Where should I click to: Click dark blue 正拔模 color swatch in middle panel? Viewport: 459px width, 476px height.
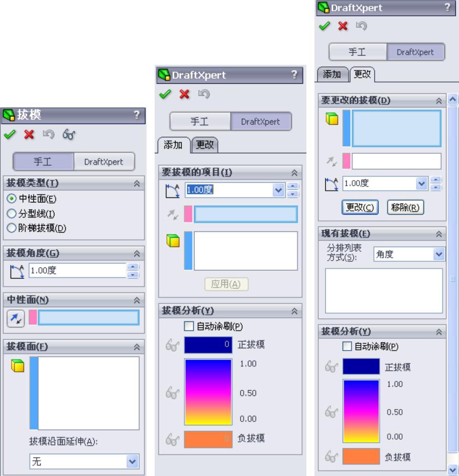point(208,344)
